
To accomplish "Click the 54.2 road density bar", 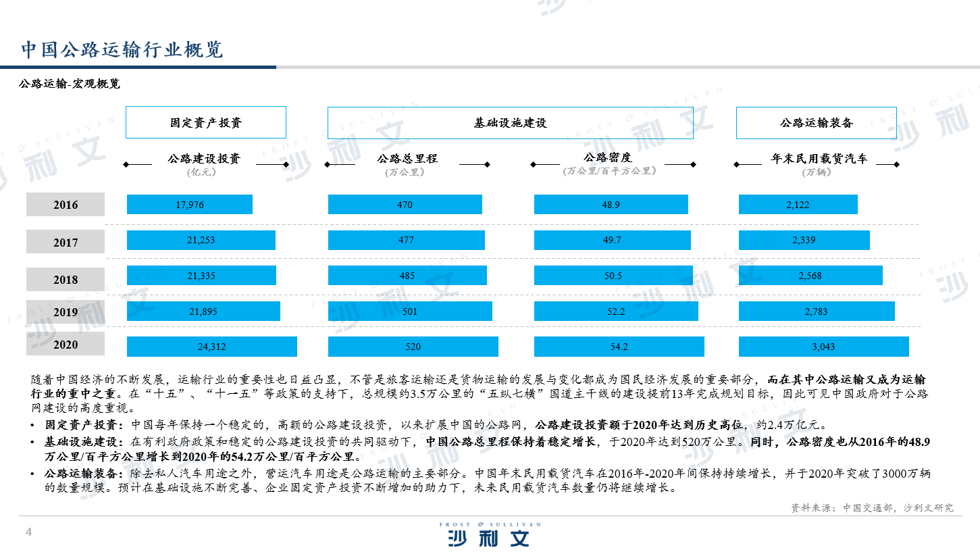I will point(619,347).
